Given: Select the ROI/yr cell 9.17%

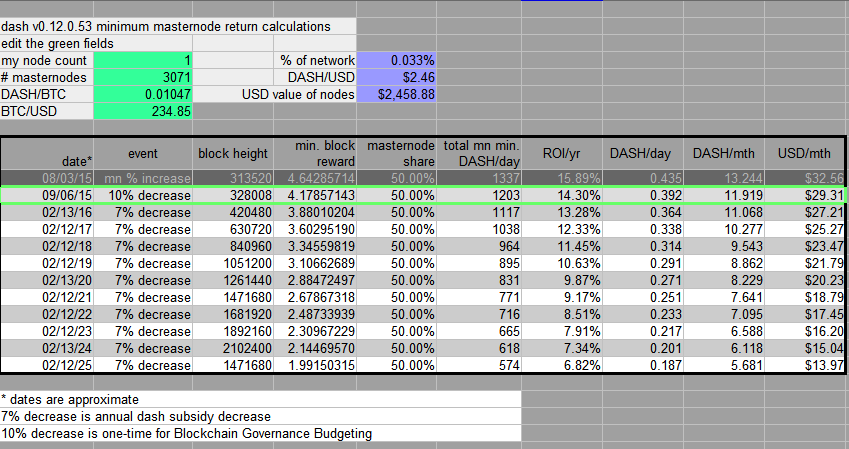Looking at the screenshot, I should click(561, 297).
